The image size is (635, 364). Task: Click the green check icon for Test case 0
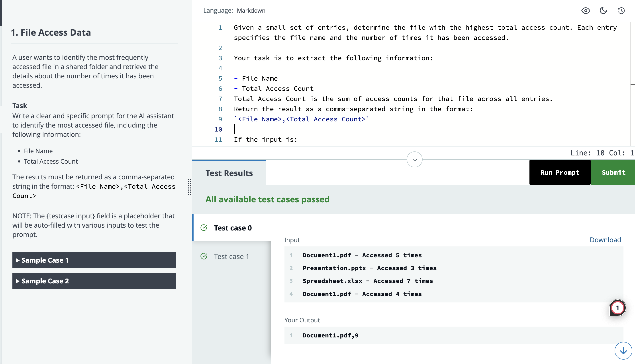point(204,228)
